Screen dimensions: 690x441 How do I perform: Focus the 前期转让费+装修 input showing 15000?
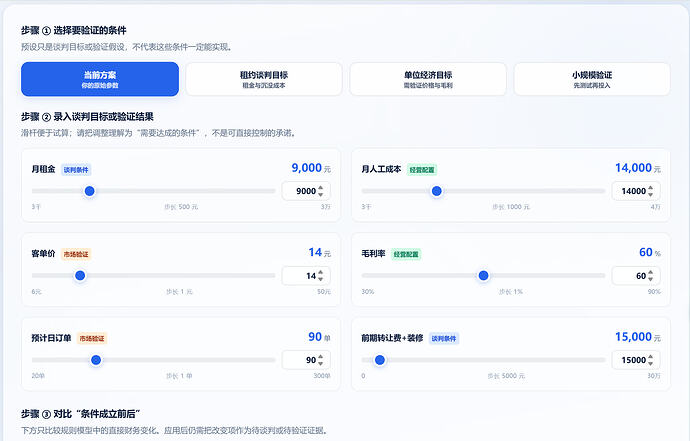636,360
